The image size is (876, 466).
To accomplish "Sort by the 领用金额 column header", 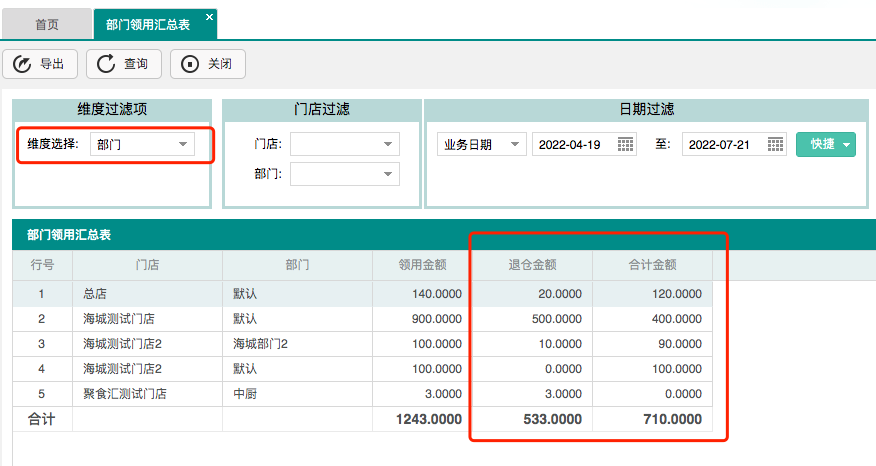I will (422, 265).
